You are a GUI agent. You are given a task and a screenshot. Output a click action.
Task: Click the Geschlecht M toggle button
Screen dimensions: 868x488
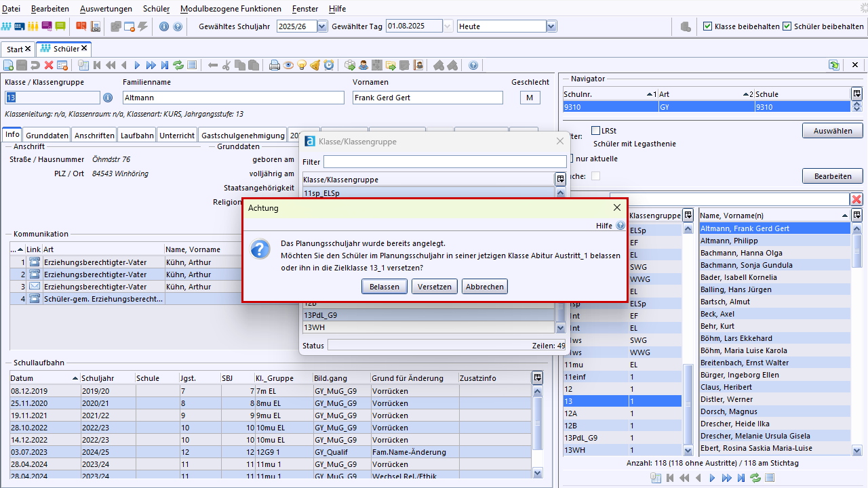pos(530,98)
